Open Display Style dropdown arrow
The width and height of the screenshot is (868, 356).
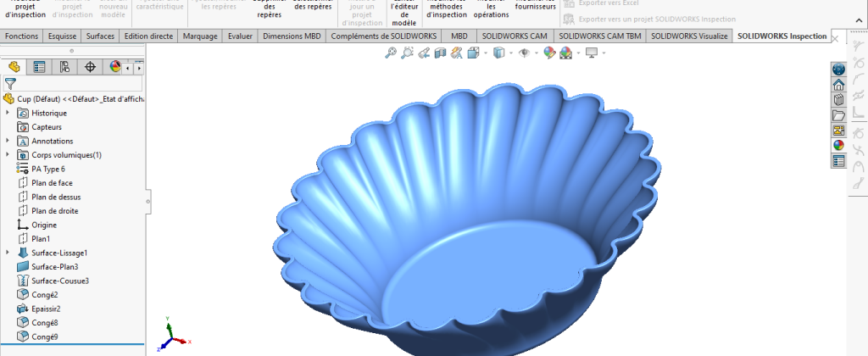tap(511, 53)
